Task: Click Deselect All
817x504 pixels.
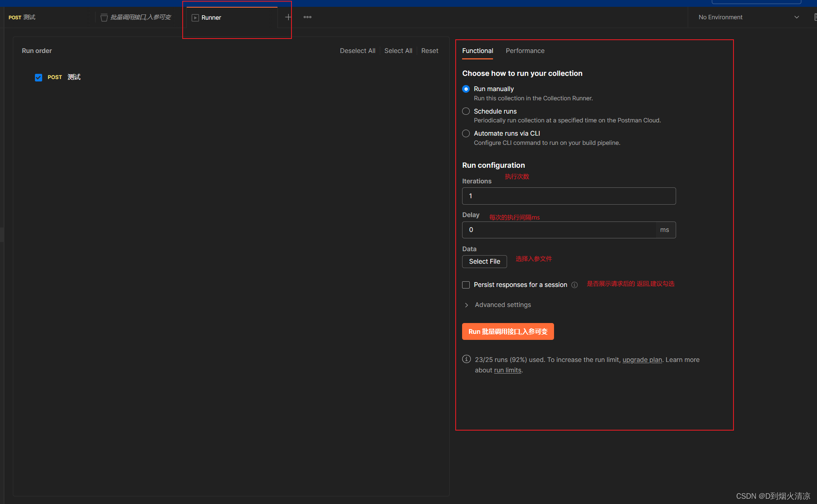Action: [357, 51]
